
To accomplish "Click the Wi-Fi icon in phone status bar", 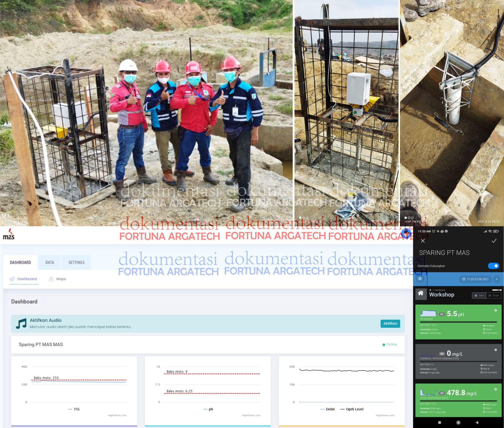I will 490,231.
